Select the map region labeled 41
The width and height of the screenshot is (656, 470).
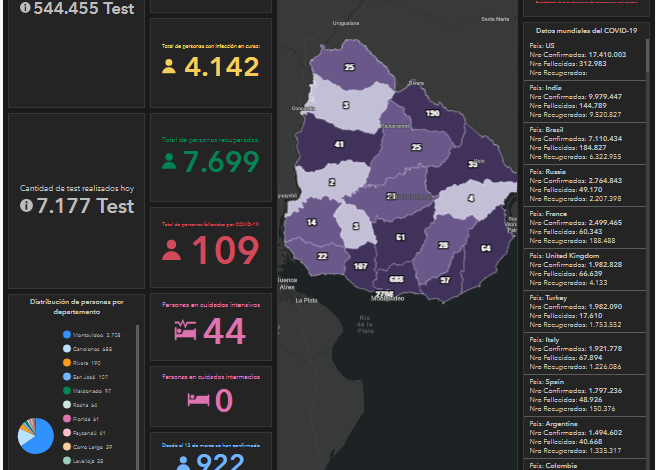(339, 144)
